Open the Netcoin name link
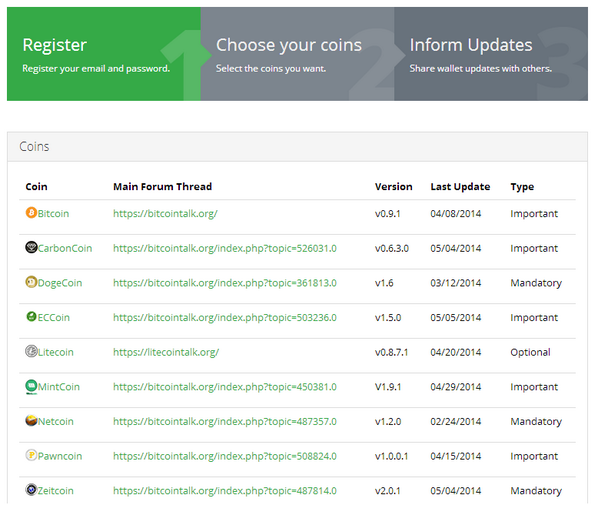This screenshot has height=505, width=598. [56, 422]
